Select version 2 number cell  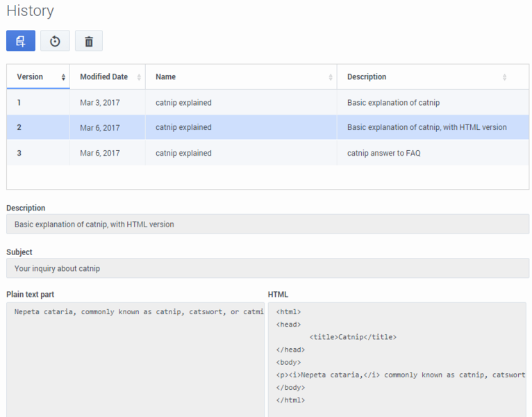tap(38, 127)
